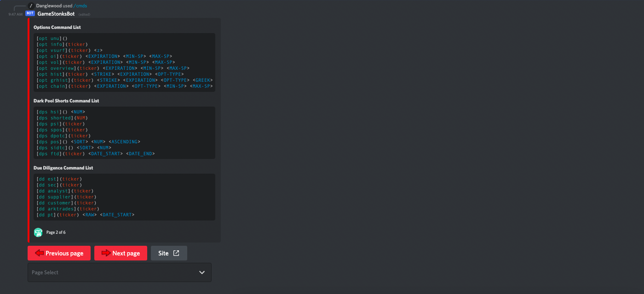The width and height of the screenshot is (644, 294).
Task: Click the (edited) label
Action: tap(84, 14)
